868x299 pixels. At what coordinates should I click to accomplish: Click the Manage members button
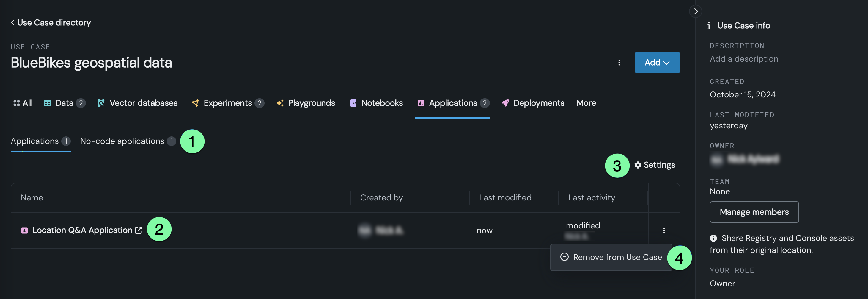(754, 212)
